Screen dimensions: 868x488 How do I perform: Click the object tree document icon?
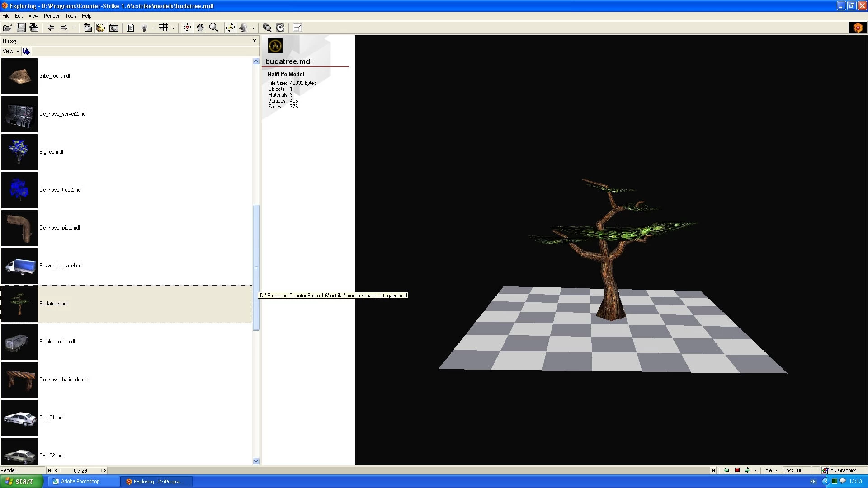point(131,28)
